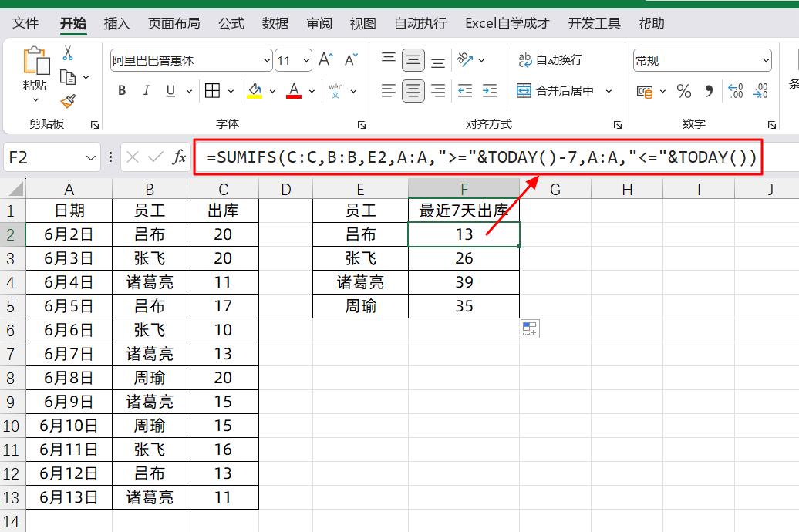Open the 字体 dialog launcher
This screenshot has width=799, height=532.
pos(361,125)
